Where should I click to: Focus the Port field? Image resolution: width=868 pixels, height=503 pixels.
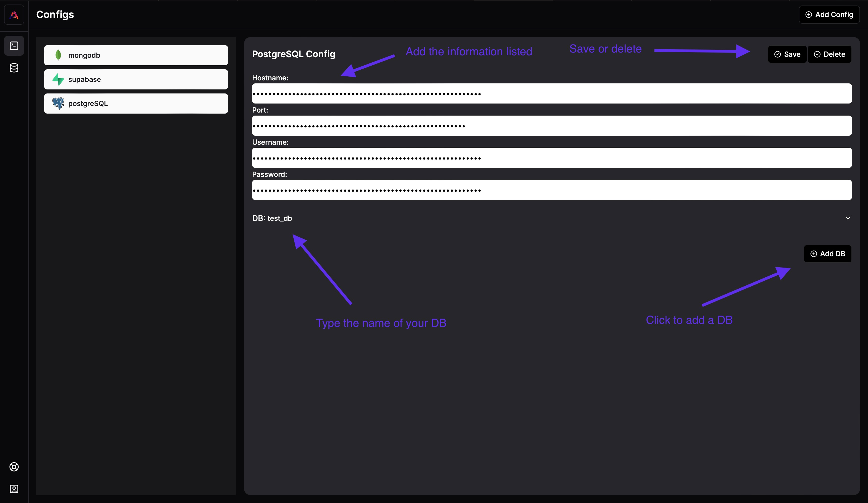(552, 126)
